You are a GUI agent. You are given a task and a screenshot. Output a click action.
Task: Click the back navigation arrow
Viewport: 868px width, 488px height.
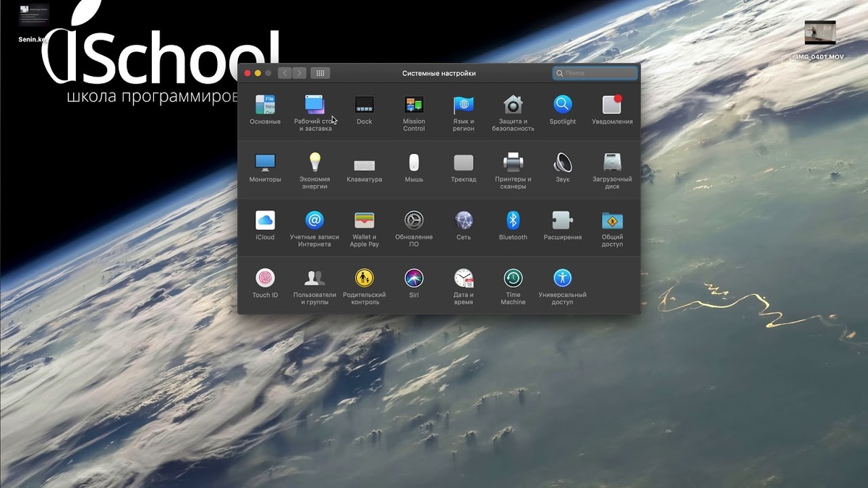[x=284, y=73]
